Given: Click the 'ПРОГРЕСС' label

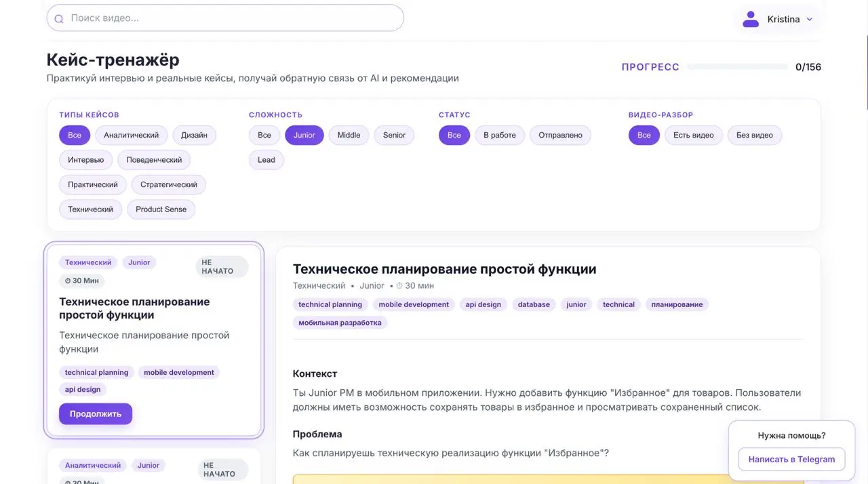Looking at the screenshot, I should click(650, 67).
